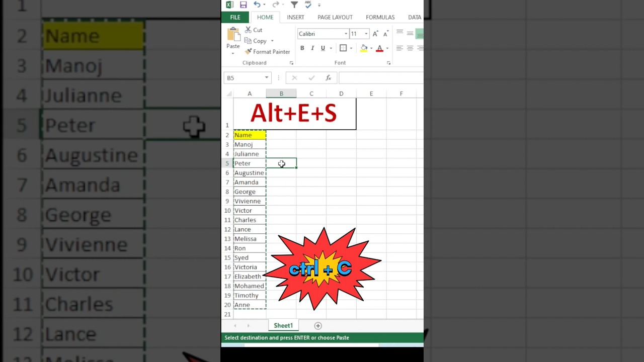Viewport: 644px width, 362px height.
Task: Select the cell containing Vivienne
Action: 250,201
